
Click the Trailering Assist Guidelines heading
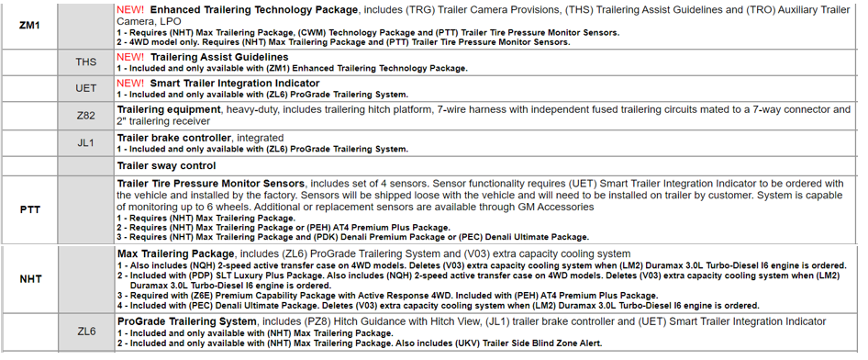click(x=219, y=57)
